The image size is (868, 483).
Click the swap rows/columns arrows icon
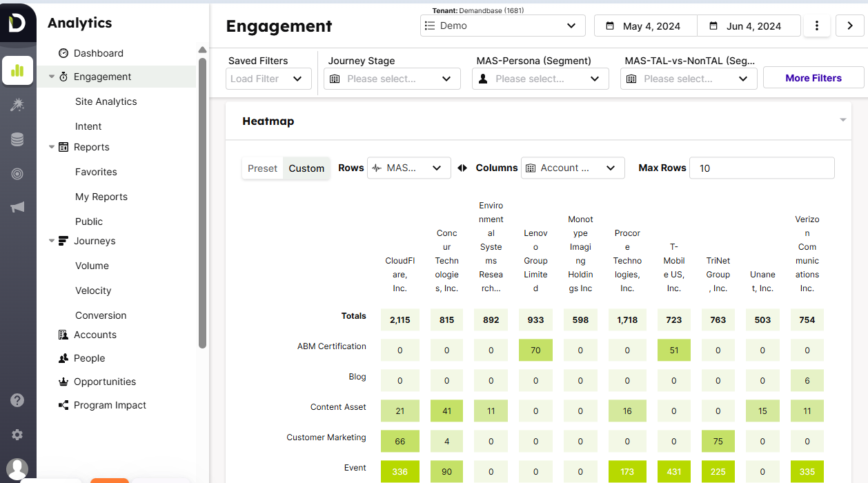[462, 168]
